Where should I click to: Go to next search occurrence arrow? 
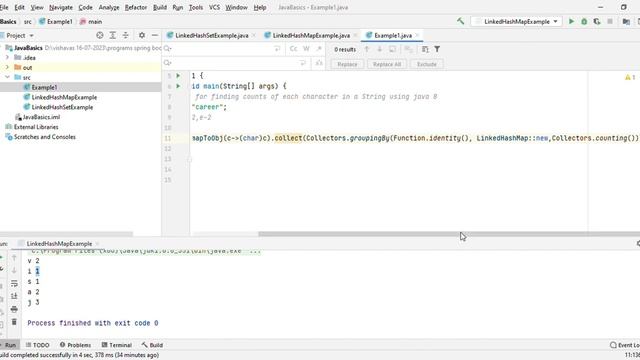click(380, 49)
